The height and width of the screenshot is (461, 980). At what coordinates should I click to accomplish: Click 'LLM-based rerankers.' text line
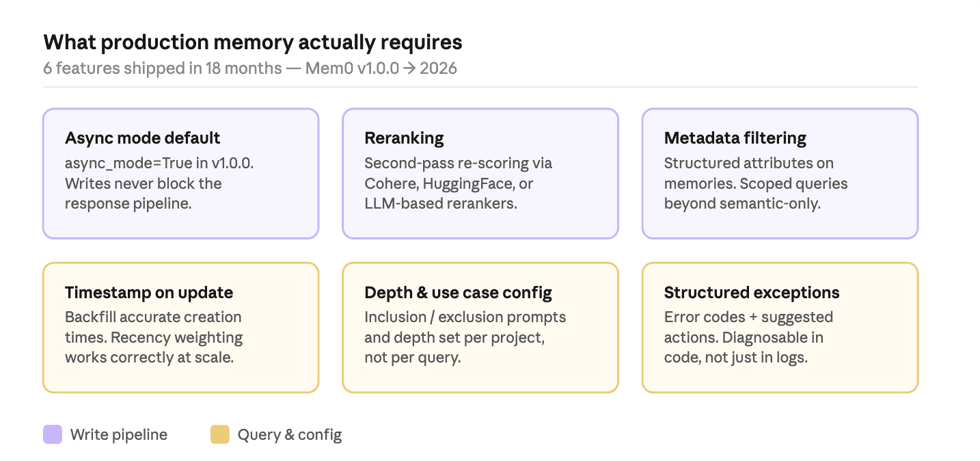pyautogui.click(x=441, y=204)
